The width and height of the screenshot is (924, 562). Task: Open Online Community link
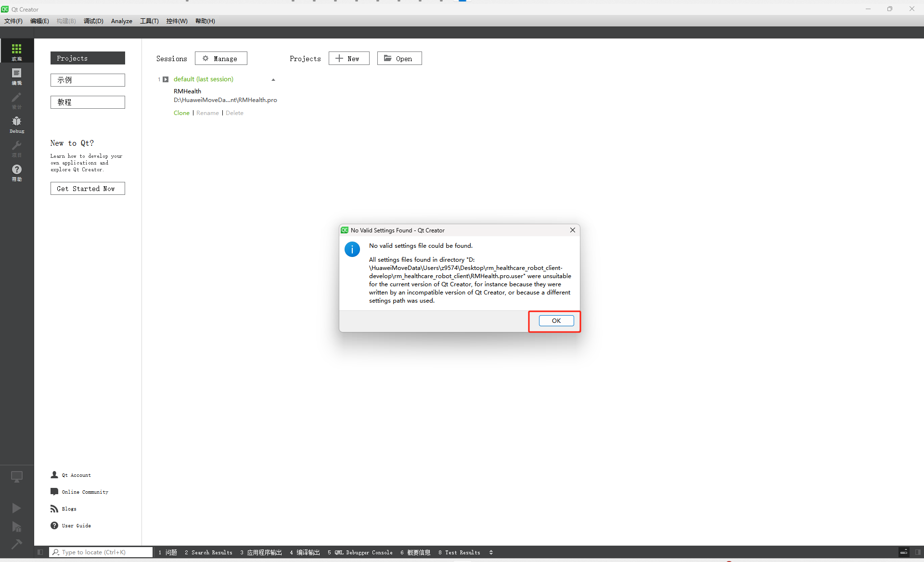pyautogui.click(x=85, y=492)
